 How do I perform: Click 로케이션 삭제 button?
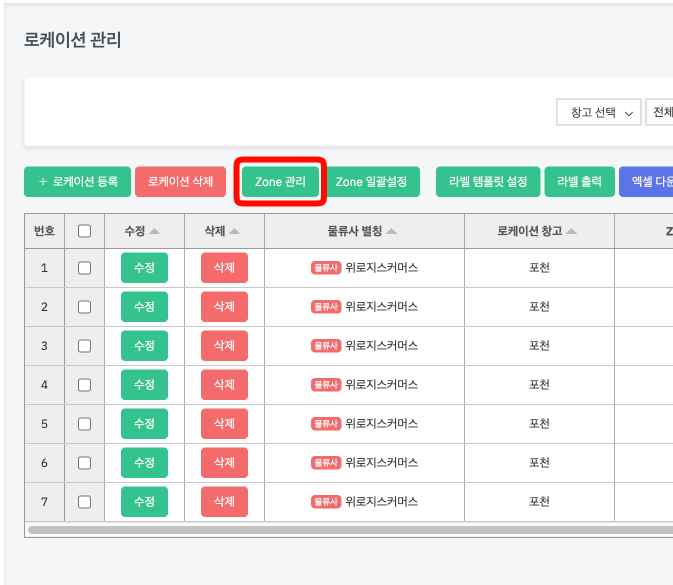click(181, 182)
